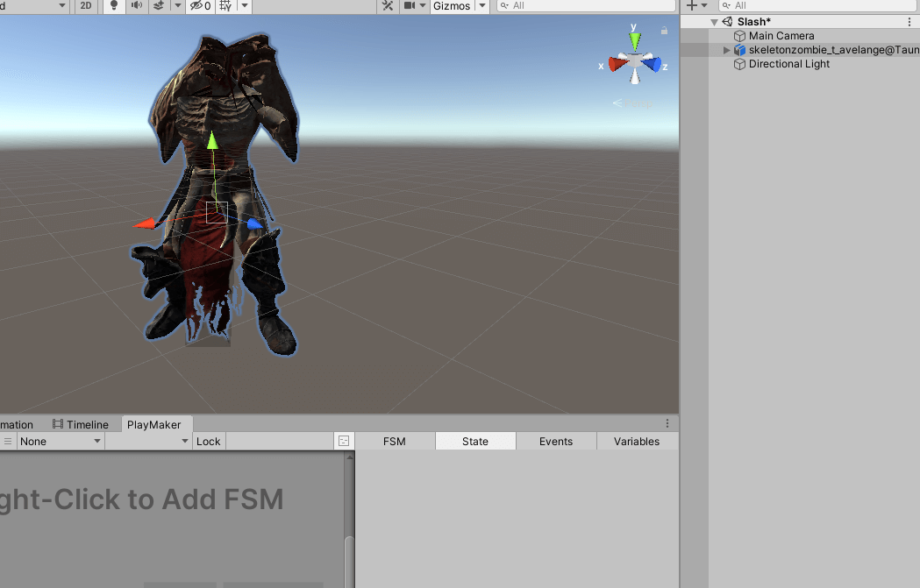Focus the Hierarchy search field
The width and height of the screenshot is (920, 588).
tap(818, 6)
